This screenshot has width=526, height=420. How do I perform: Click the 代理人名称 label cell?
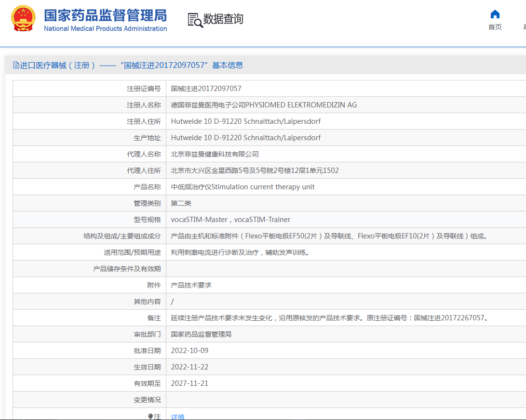90,154
